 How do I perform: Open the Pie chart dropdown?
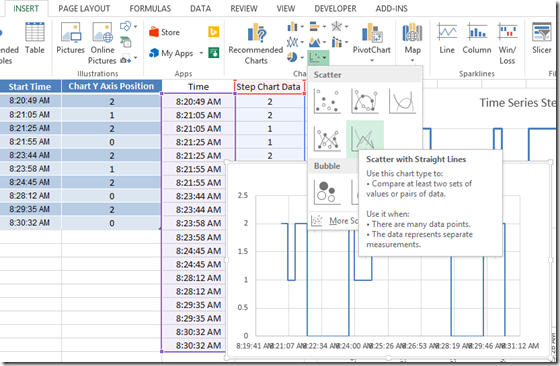click(295, 57)
